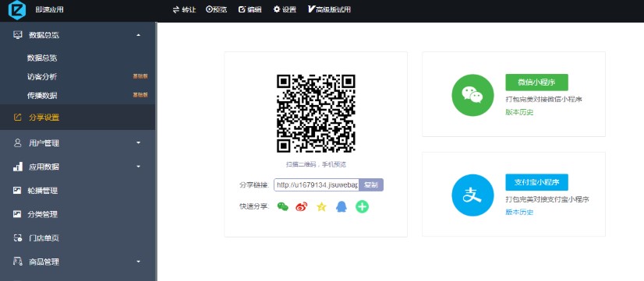Screen dimensions: 644x281
Task: Open 设置 in the top bar
Action: coord(285,9)
